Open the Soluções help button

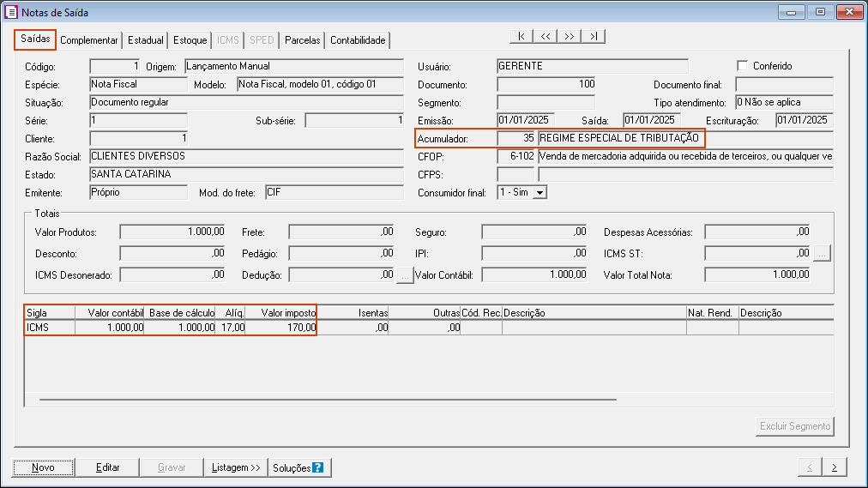pyautogui.click(x=298, y=467)
